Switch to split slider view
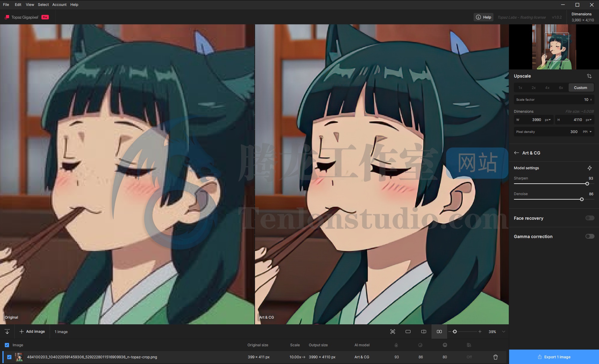The width and height of the screenshot is (599, 364). click(424, 332)
